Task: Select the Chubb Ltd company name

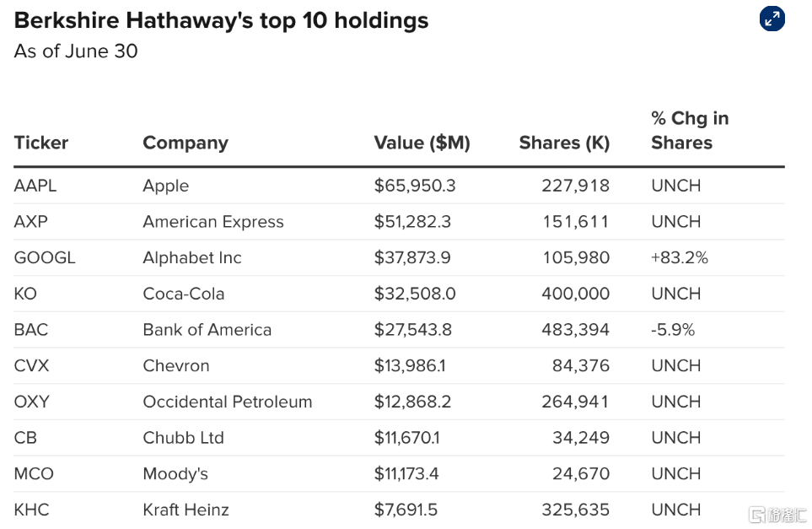Action: point(183,438)
